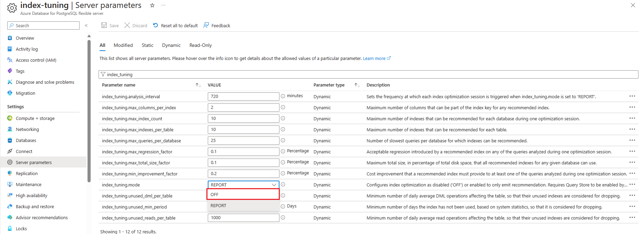The image size is (644, 234).
Task: Open Advisor recommendations
Action: [x=41, y=217]
